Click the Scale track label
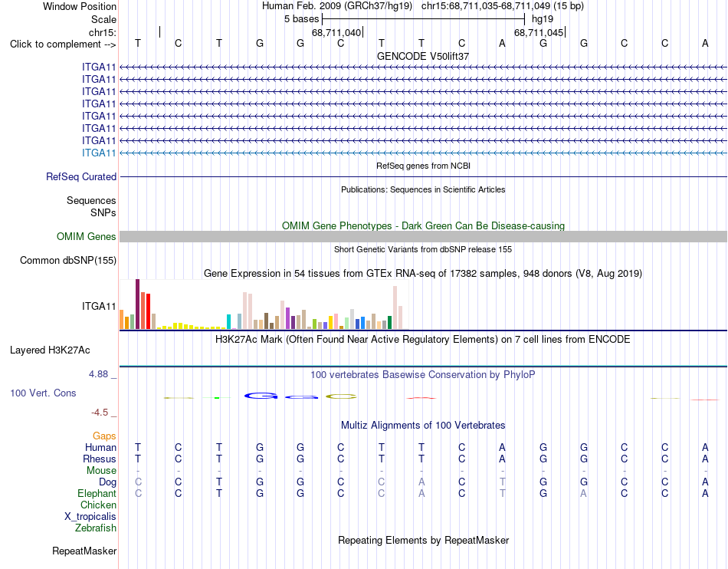 tap(103, 19)
